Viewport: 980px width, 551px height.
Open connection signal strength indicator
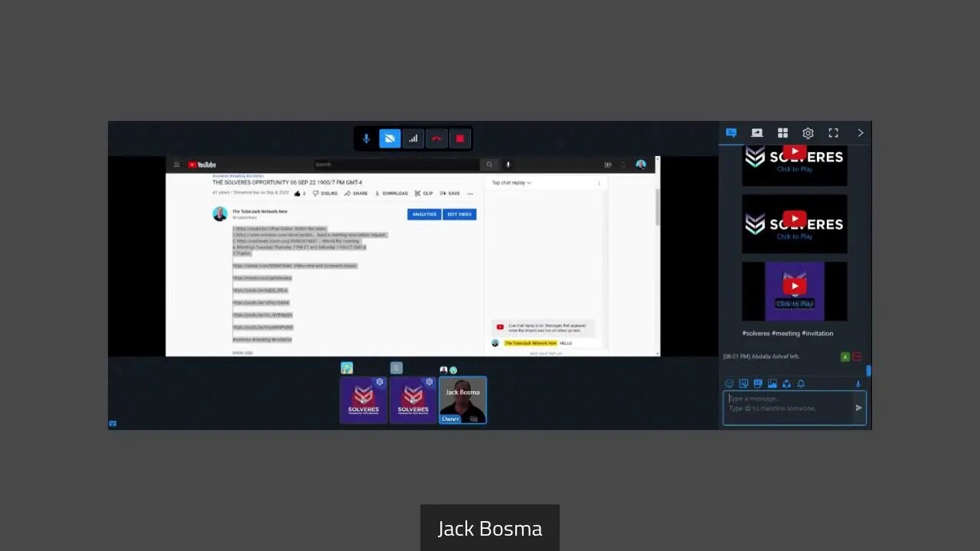[413, 139]
